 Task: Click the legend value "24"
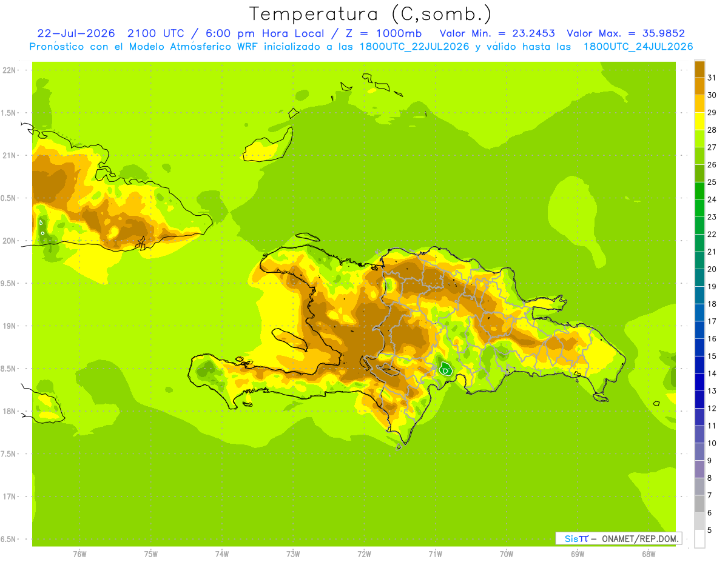[x=712, y=199]
